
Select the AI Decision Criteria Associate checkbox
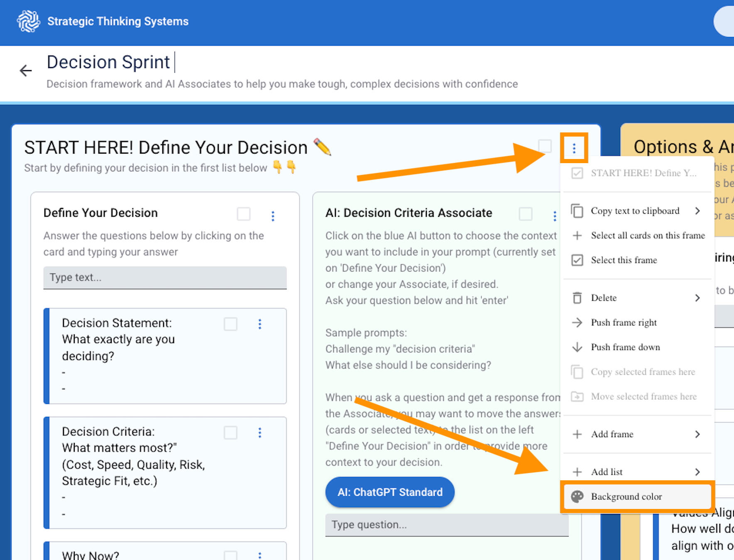pyautogui.click(x=526, y=214)
